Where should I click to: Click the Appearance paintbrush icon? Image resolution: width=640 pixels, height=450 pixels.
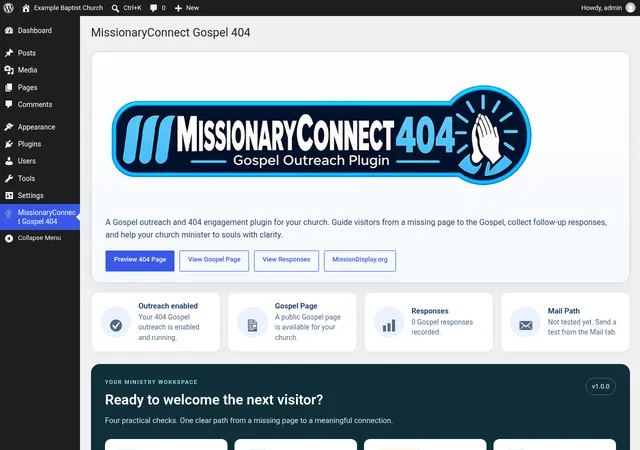tap(9, 127)
